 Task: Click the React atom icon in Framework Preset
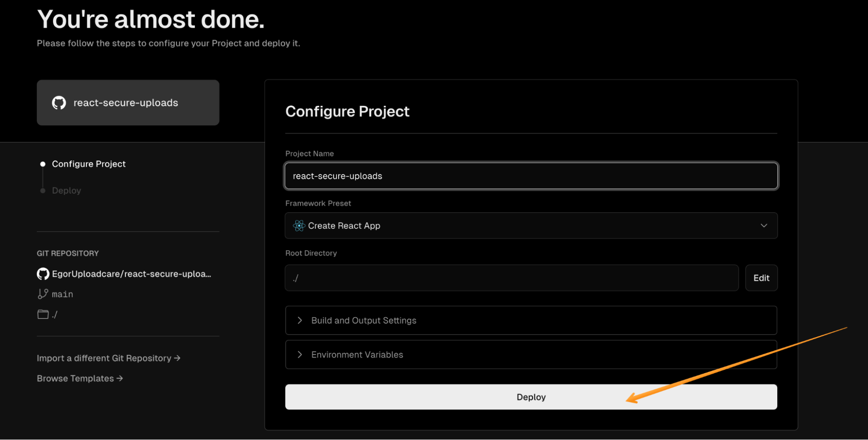coord(299,226)
